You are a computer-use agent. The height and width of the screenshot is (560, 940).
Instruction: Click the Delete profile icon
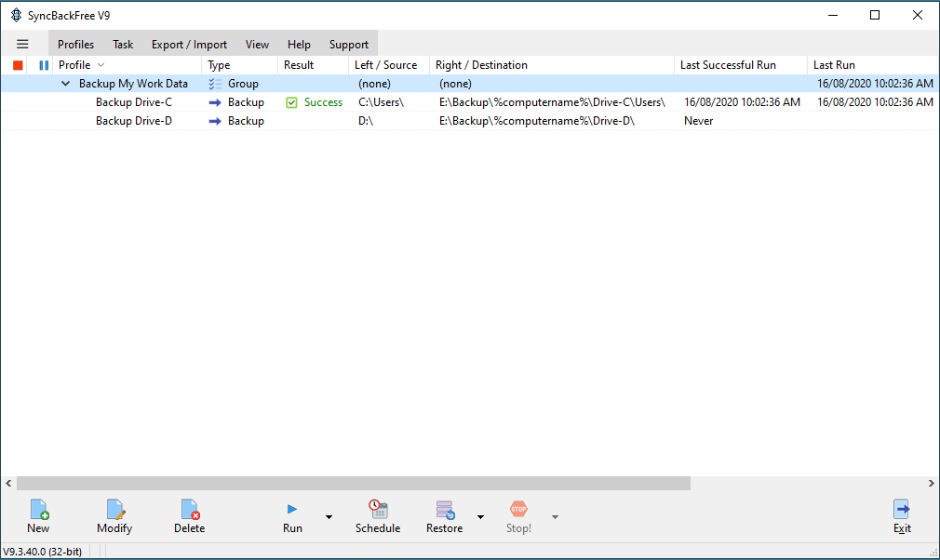(189, 510)
